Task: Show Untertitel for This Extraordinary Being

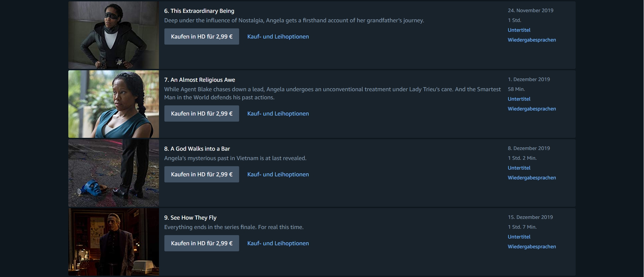Action: [x=519, y=30]
